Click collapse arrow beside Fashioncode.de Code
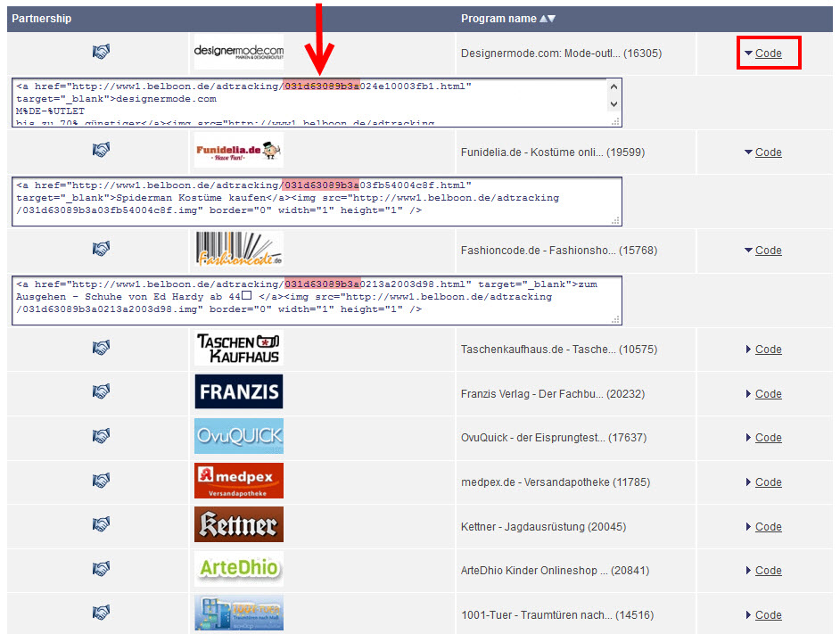Screen dimensions: 840x634 click(748, 251)
